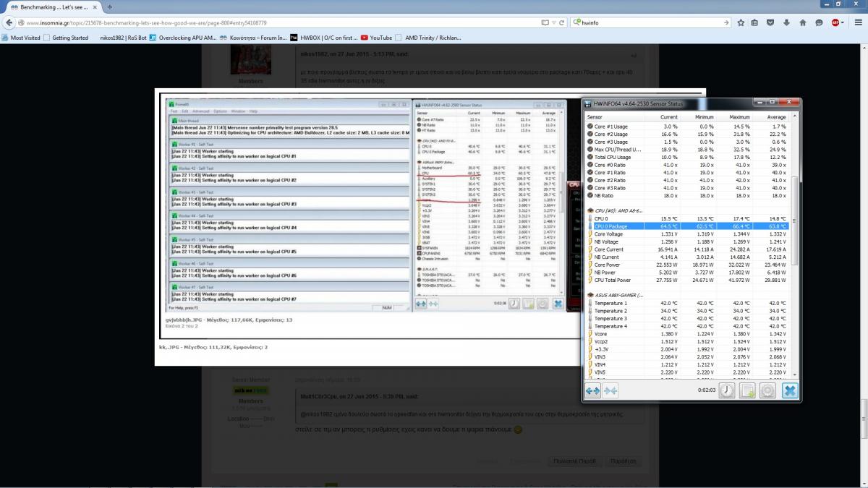Click the Average column header in HWiNFO64

[x=770, y=117]
